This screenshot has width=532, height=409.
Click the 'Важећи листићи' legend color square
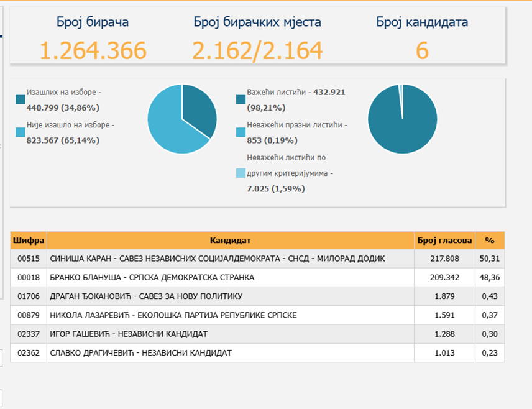[241, 99]
